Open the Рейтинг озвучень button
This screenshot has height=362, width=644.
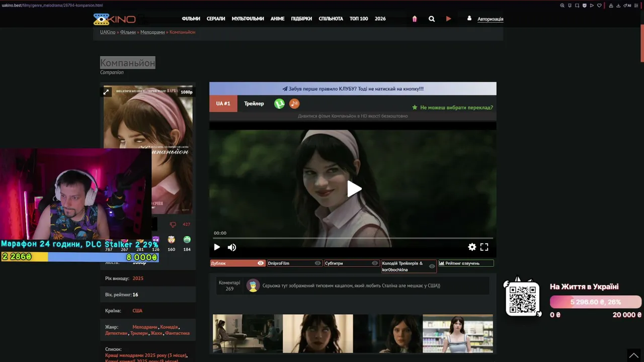pyautogui.click(x=466, y=263)
